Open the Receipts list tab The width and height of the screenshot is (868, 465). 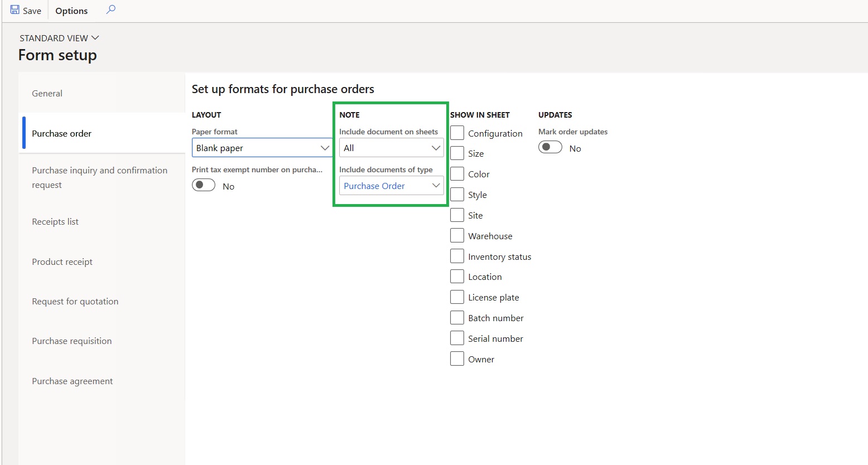click(x=55, y=221)
